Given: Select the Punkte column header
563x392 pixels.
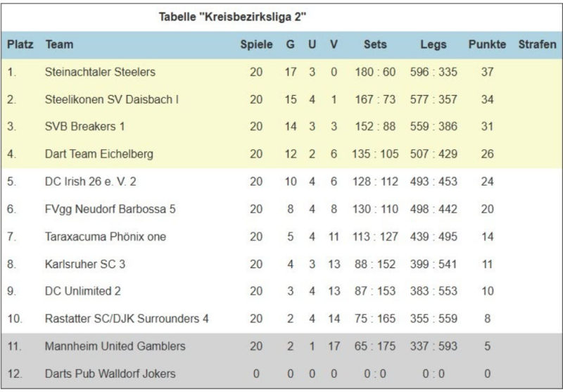Looking at the screenshot, I should click(x=487, y=44).
